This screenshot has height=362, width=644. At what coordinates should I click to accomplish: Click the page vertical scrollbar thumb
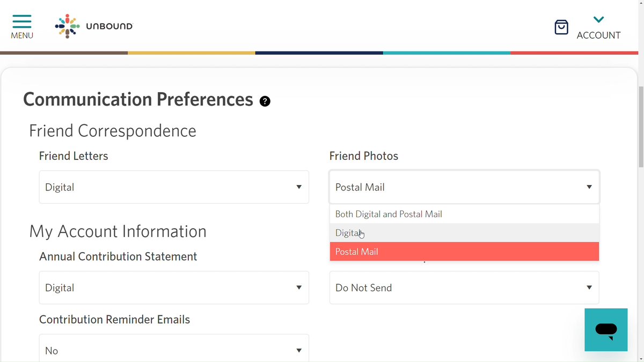641,126
